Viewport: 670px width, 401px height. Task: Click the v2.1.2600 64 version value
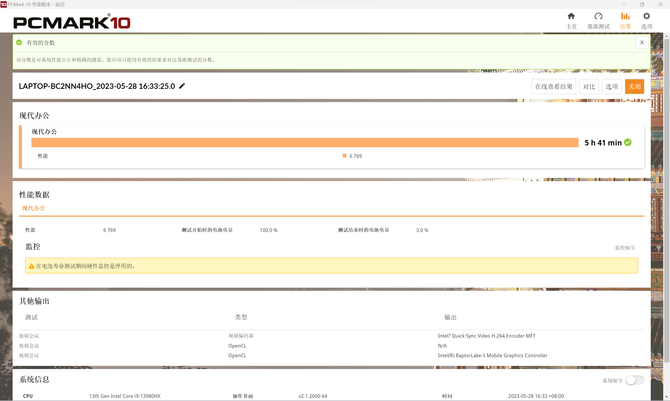click(x=313, y=396)
